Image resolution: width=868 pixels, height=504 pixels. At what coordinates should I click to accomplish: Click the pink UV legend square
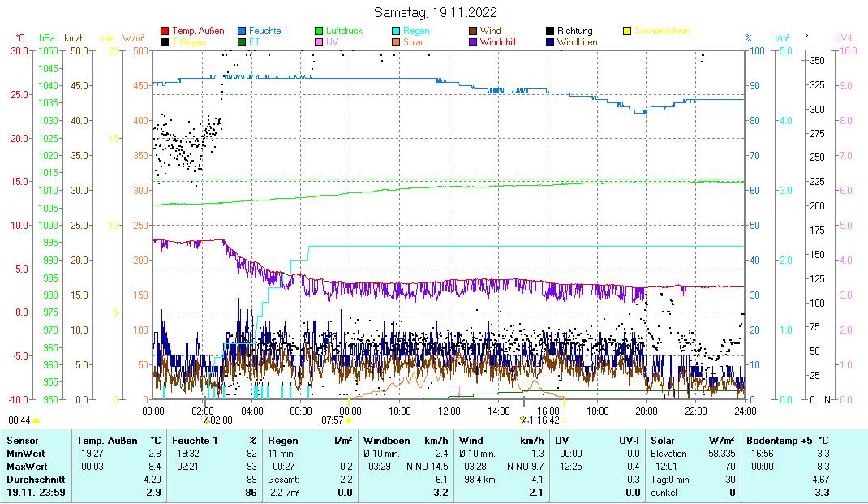click(320, 41)
